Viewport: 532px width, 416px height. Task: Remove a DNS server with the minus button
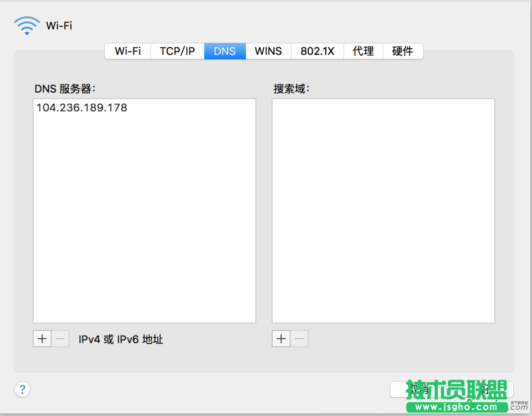pos(60,338)
